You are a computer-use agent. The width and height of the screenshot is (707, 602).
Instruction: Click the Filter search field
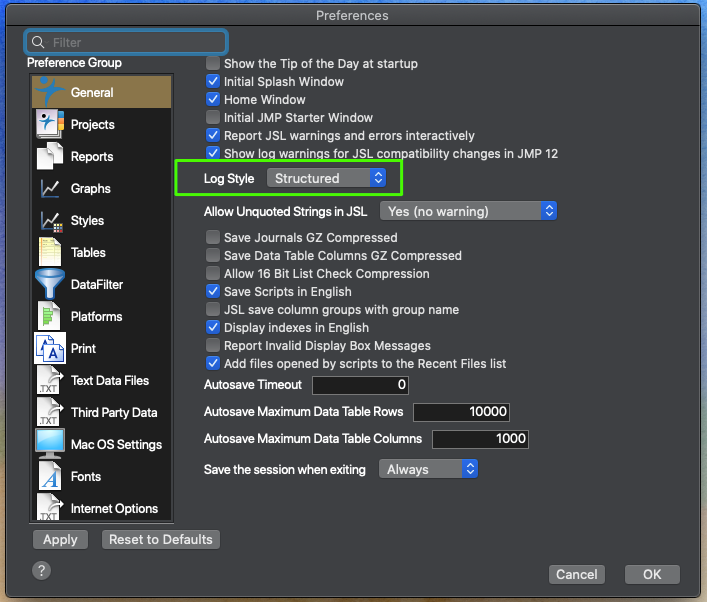click(x=127, y=42)
